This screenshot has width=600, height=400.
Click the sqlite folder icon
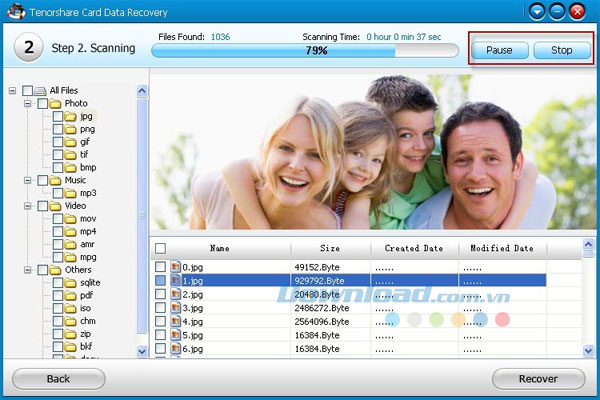click(71, 283)
